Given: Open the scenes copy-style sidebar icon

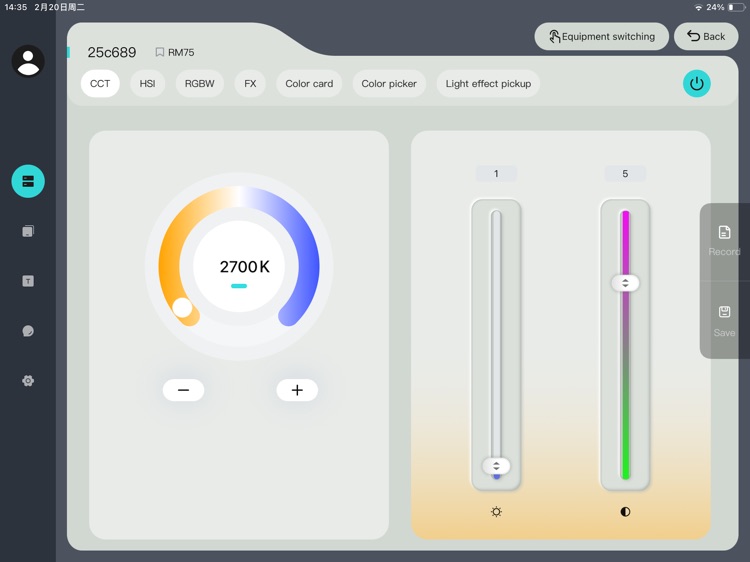Looking at the screenshot, I should click(28, 231).
